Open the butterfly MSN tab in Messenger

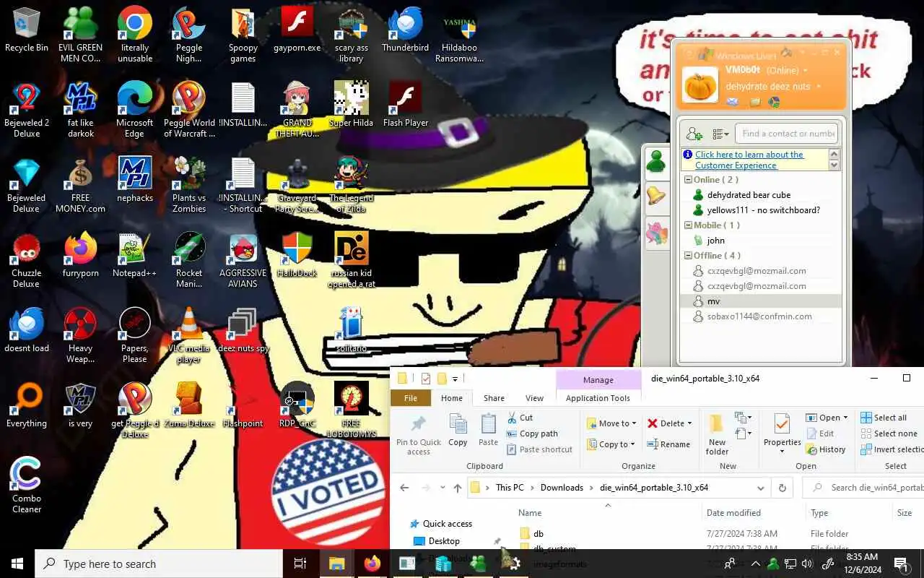[x=656, y=233]
